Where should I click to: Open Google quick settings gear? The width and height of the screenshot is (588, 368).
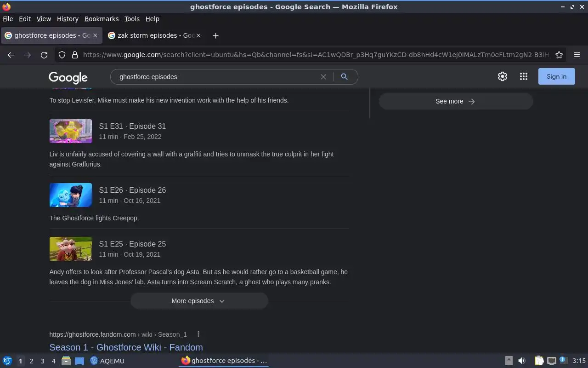(x=503, y=77)
